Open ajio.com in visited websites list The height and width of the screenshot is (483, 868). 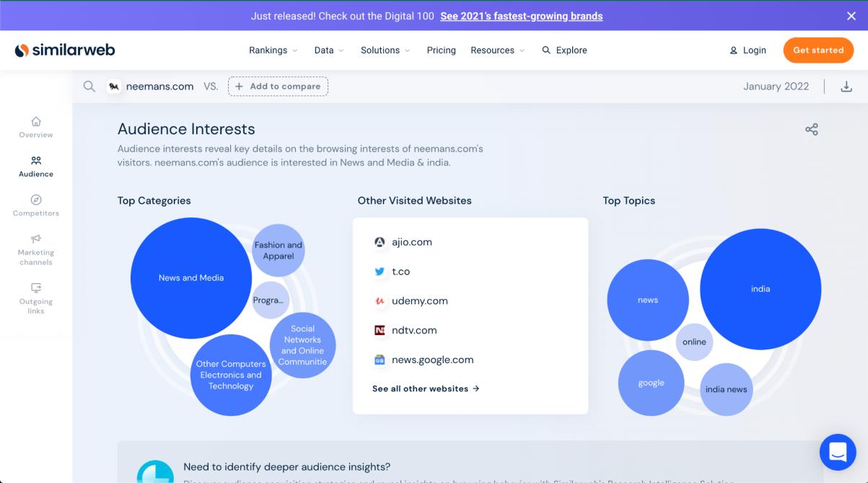pyautogui.click(x=411, y=243)
